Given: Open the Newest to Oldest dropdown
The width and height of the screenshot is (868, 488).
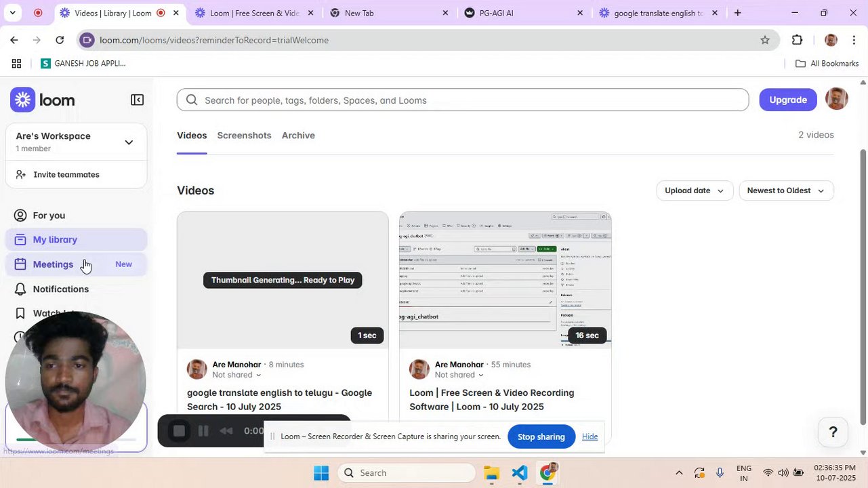Looking at the screenshot, I should point(786,190).
